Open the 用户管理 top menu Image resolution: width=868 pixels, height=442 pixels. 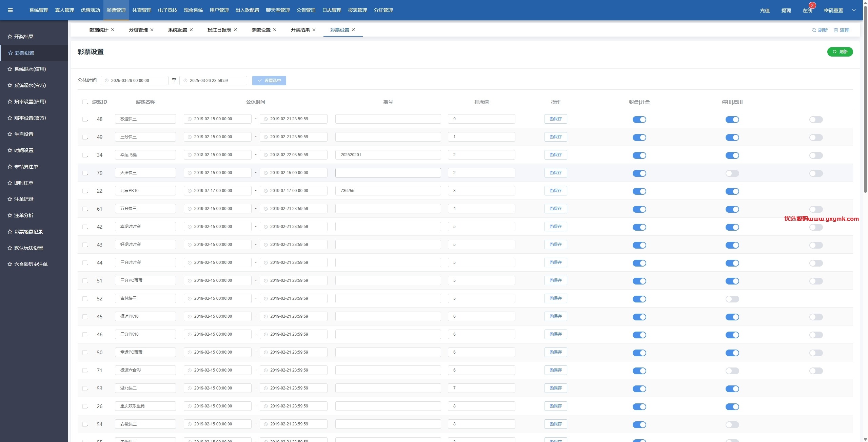219,10
